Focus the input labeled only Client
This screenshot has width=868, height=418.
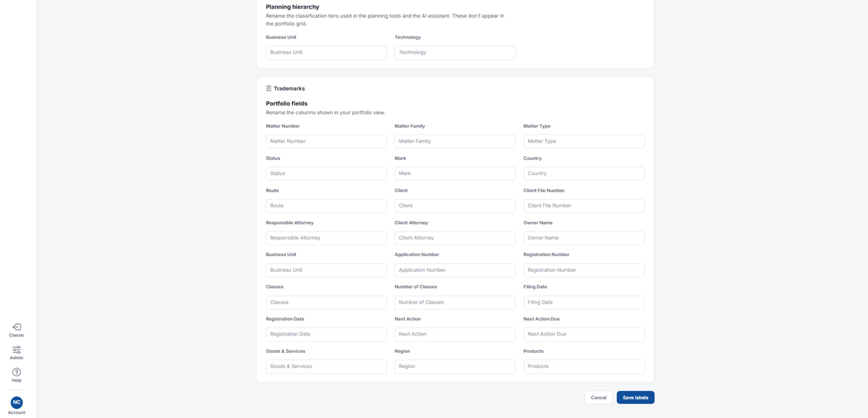pos(455,206)
